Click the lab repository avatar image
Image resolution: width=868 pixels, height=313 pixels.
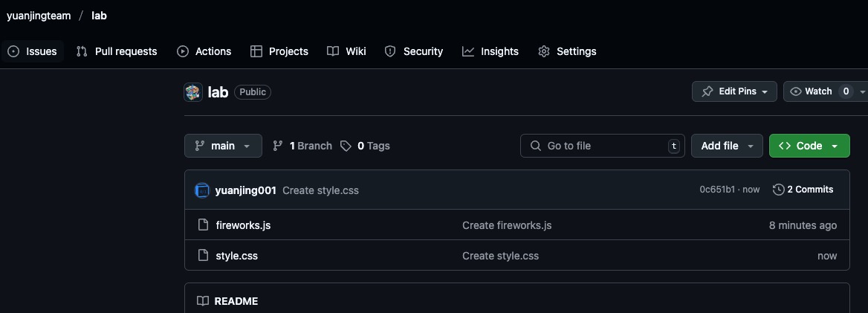coord(193,92)
